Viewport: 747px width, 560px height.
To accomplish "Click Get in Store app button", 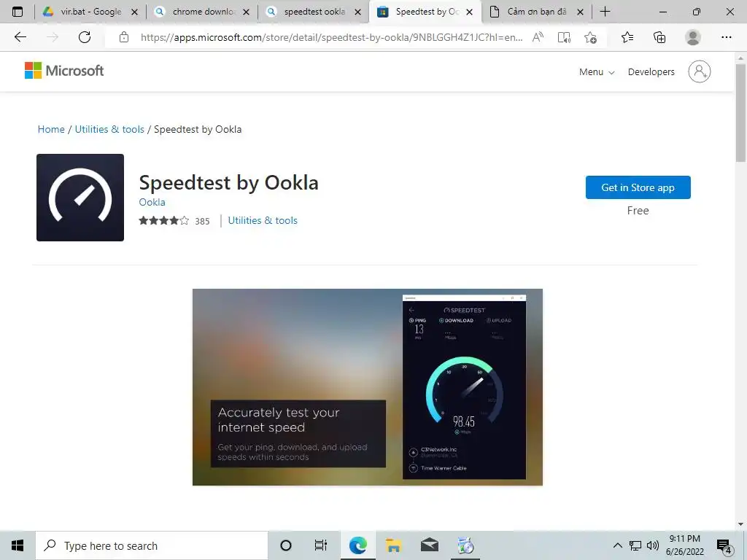I will coord(638,187).
